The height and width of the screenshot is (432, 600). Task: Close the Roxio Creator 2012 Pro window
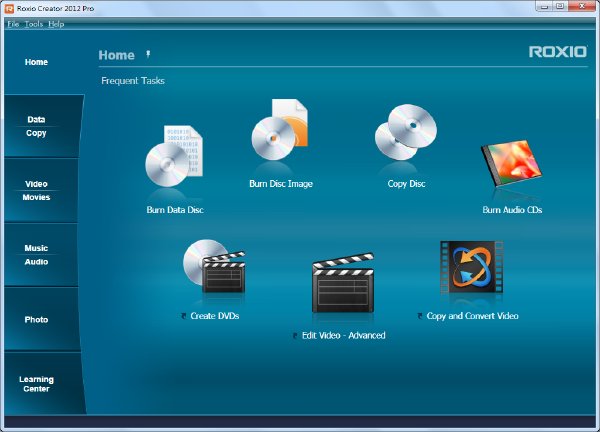(x=582, y=6)
